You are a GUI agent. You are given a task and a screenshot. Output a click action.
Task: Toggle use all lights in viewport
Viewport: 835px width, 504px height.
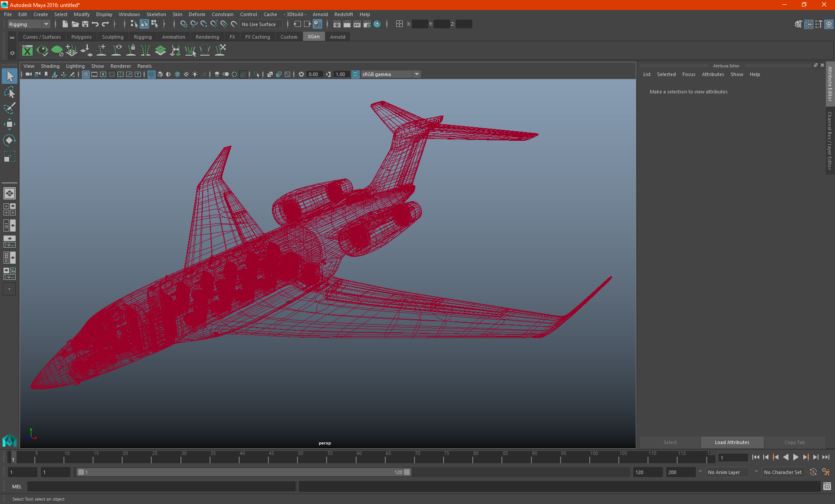click(x=195, y=74)
